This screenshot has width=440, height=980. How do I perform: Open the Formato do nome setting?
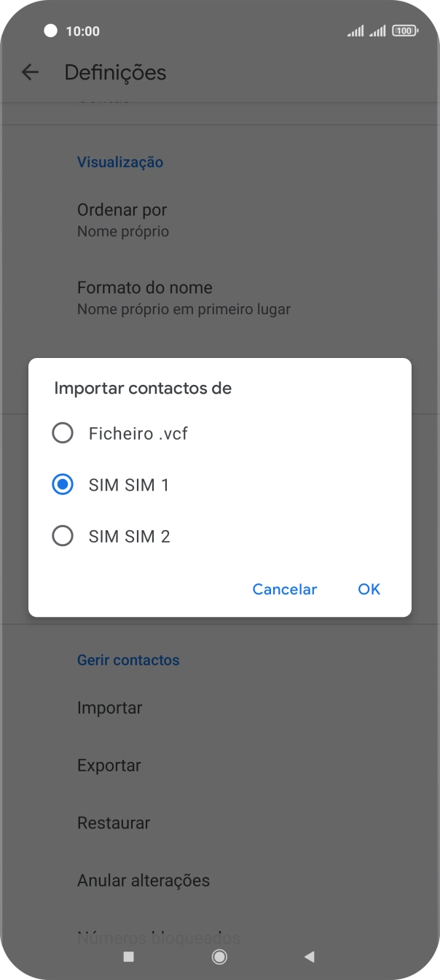click(x=144, y=296)
